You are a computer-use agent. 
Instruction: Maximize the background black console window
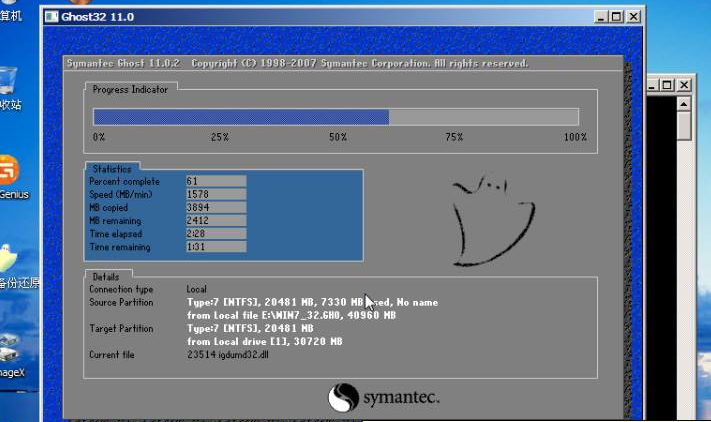[667, 85]
